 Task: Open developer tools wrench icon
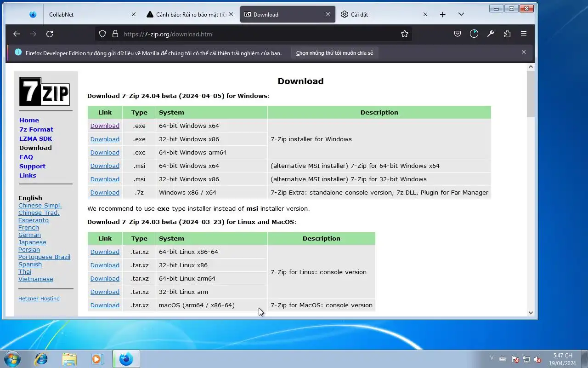click(491, 34)
